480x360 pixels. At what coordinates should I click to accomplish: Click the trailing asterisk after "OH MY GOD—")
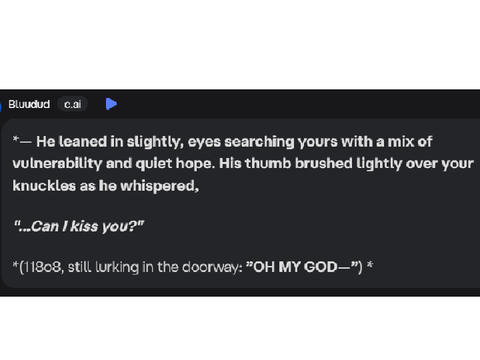[x=370, y=266]
